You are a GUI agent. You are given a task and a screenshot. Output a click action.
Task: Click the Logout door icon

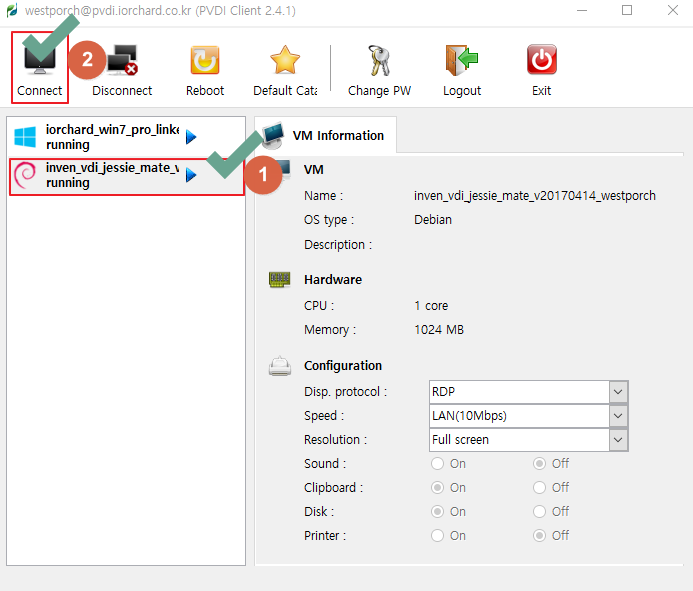pos(462,60)
